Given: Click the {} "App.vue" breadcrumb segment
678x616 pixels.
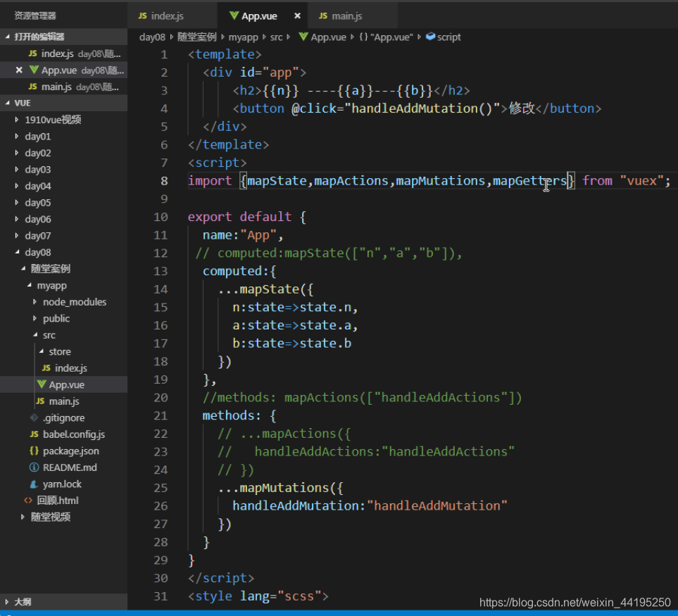Looking at the screenshot, I should coord(386,37).
